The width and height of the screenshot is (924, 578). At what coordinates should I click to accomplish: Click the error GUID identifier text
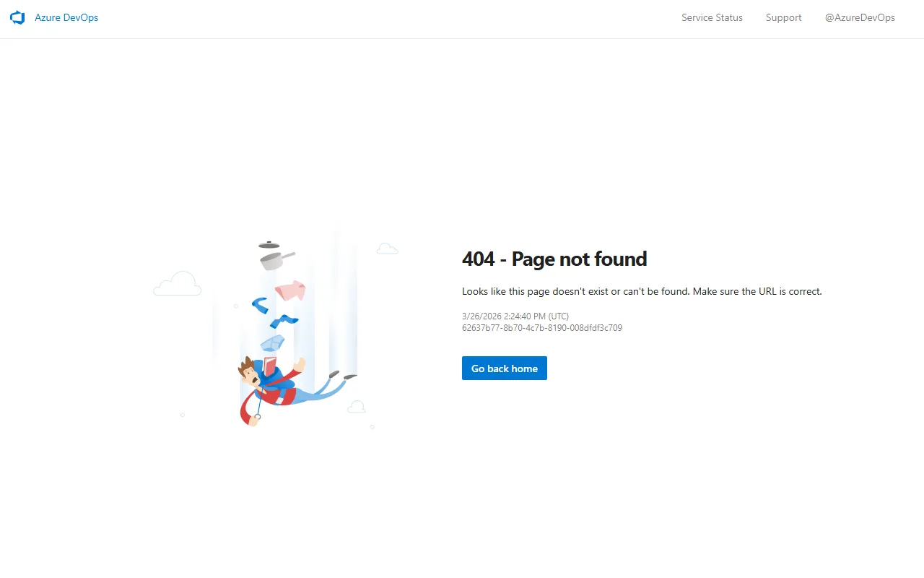point(541,328)
